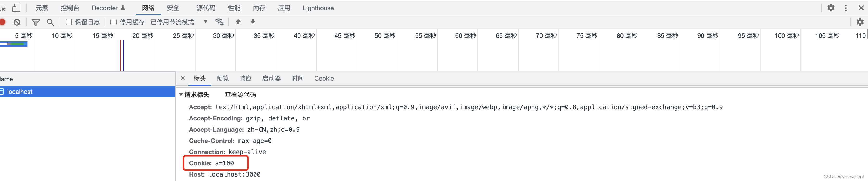Collapse the 请求标头 section
The image size is (868, 181).
(194, 95)
